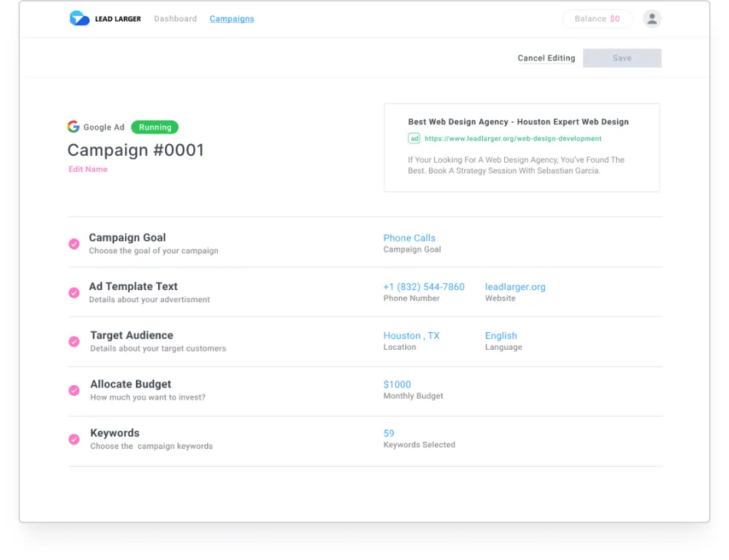Click Cancel Editing
The image size is (729, 560).
(546, 58)
